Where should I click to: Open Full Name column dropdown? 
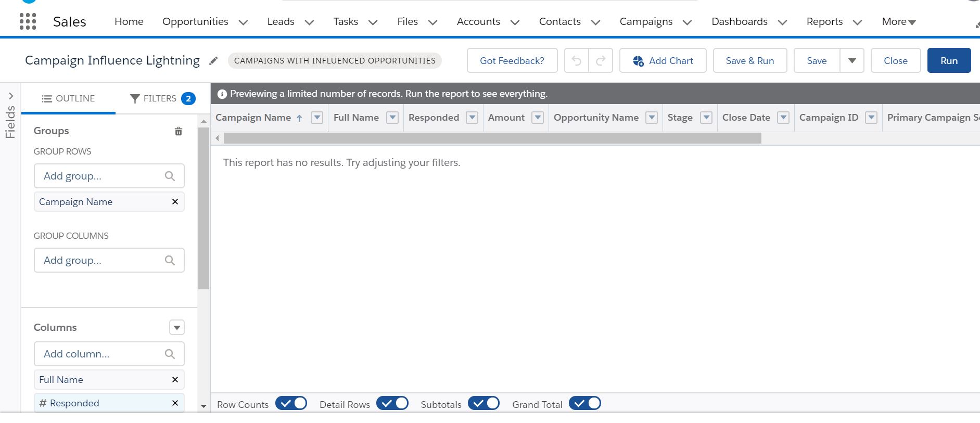pos(393,118)
